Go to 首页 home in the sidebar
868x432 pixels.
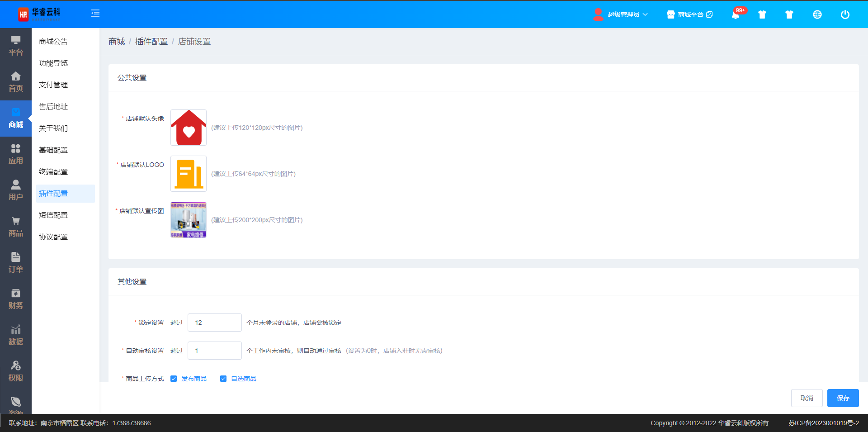pyautogui.click(x=16, y=82)
